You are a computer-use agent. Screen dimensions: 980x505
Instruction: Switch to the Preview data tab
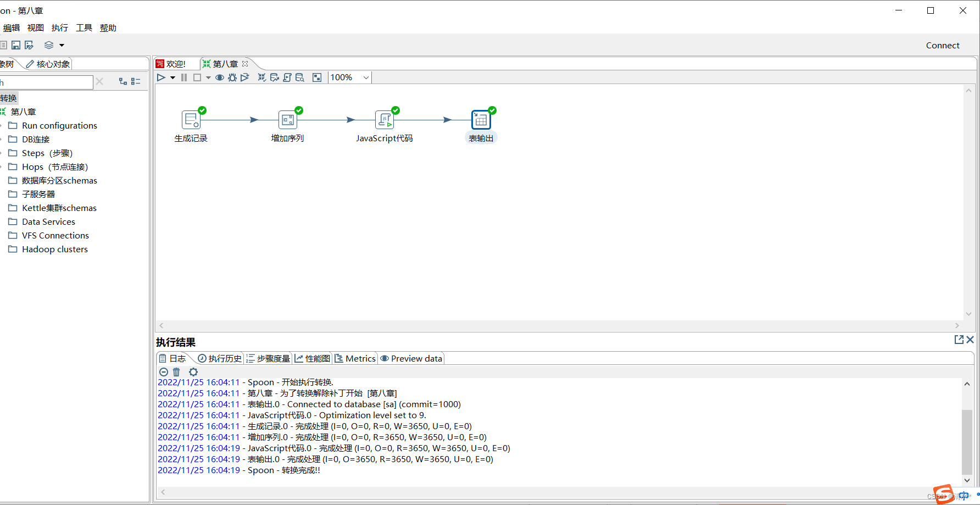[x=411, y=358]
